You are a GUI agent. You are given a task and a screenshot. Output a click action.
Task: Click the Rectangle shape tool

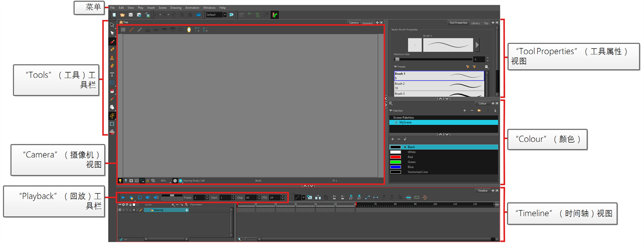coord(112,82)
